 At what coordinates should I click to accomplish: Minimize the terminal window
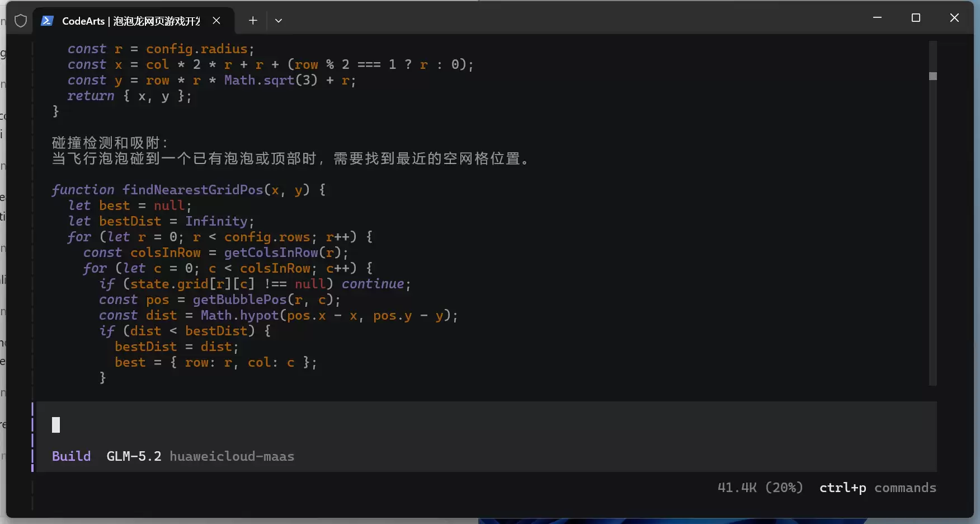(877, 18)
